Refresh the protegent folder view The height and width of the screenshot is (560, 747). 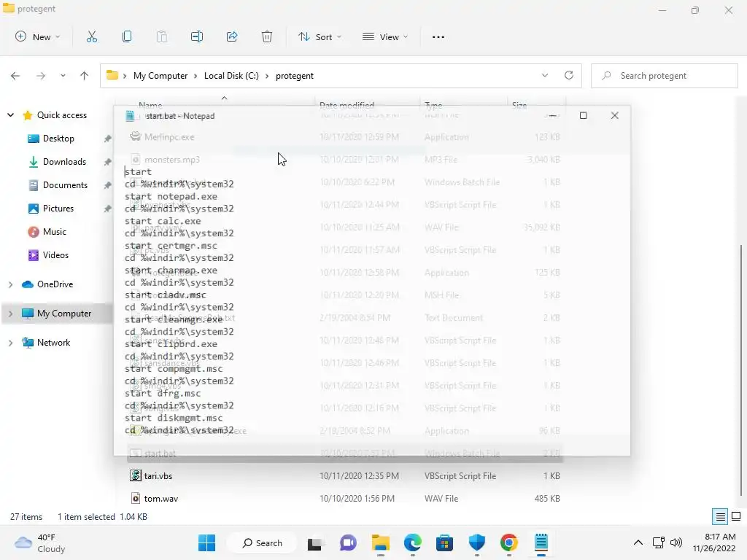click(x=569, y=75)
